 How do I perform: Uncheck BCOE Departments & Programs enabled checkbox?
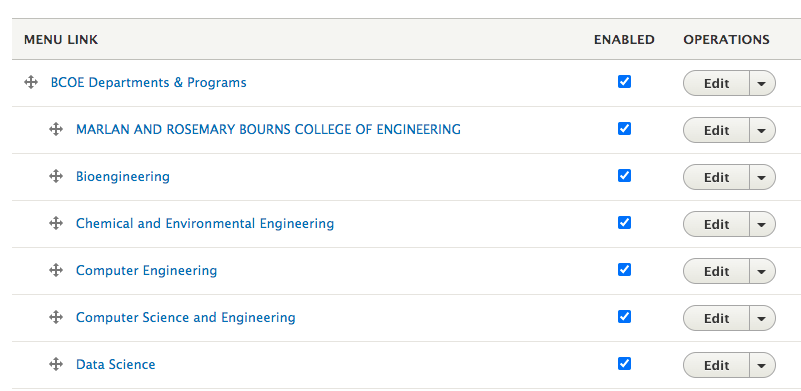tap(624, 82)
